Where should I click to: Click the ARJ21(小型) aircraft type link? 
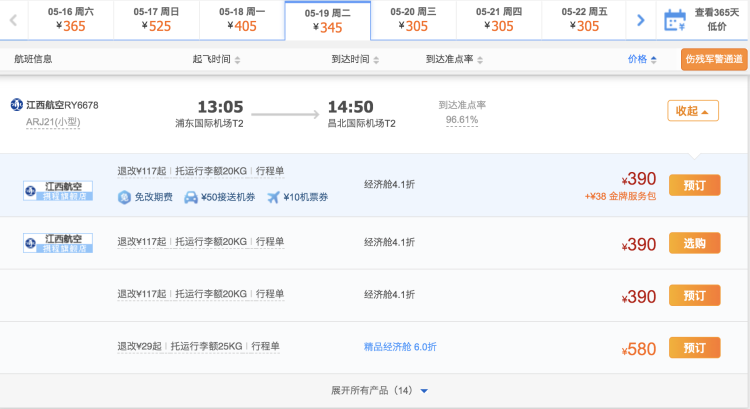pos(53,122)
